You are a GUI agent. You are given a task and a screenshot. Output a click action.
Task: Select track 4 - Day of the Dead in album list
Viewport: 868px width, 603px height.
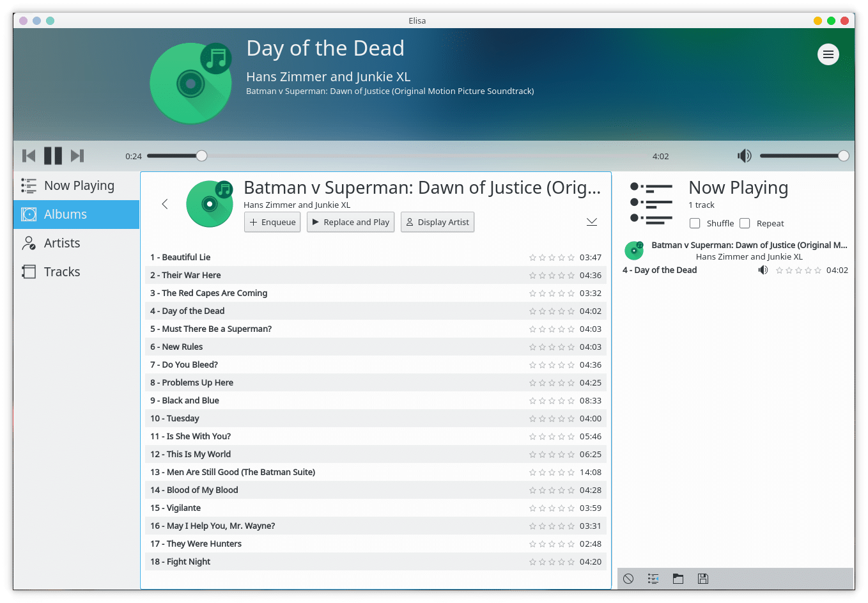pyautogui.click(x=376, y=311)
